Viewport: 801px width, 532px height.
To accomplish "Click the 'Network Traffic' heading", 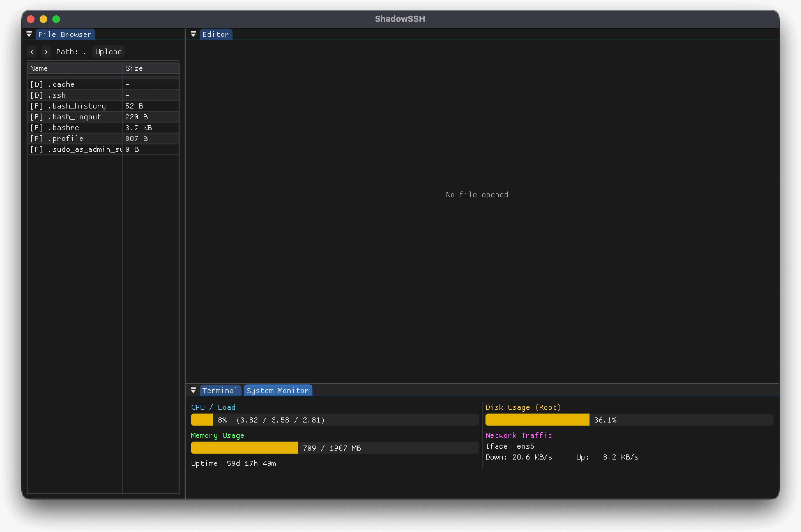I will point(519,435).
